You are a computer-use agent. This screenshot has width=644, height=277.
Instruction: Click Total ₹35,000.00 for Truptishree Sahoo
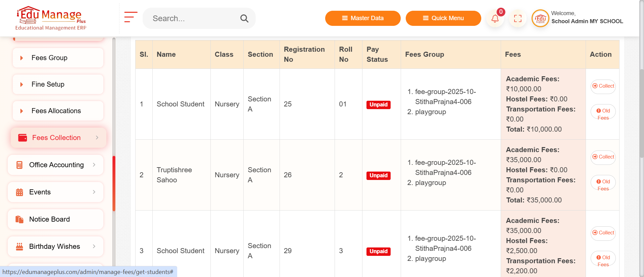(x=534, y=200)
